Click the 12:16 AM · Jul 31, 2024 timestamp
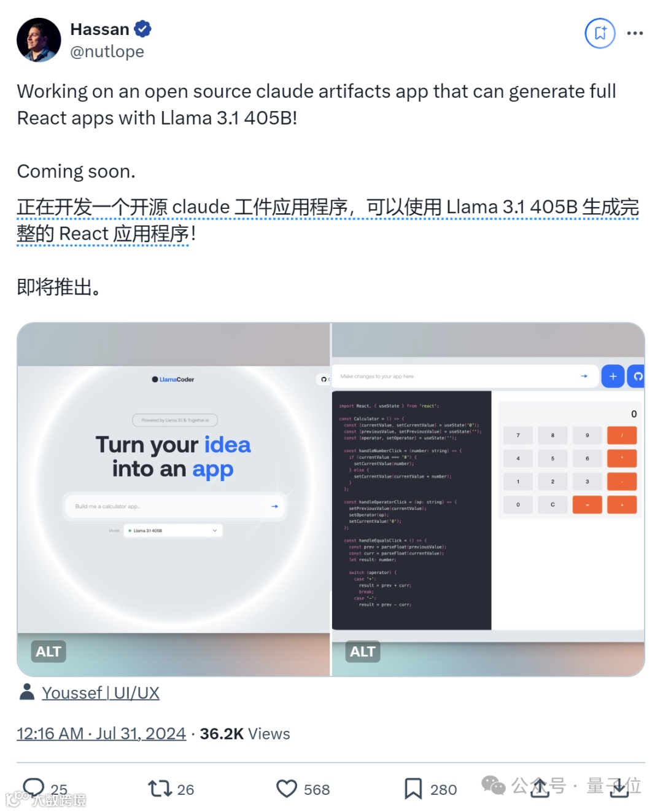 coord(101,733)
